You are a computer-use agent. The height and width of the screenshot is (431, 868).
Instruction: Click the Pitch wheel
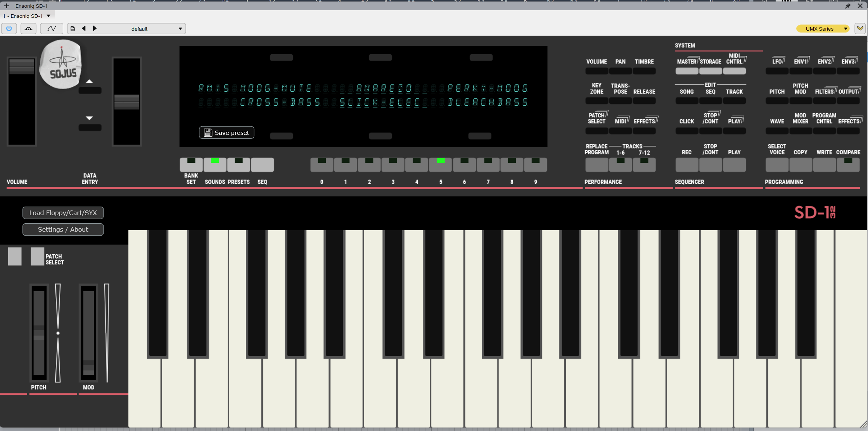(39, 333)
